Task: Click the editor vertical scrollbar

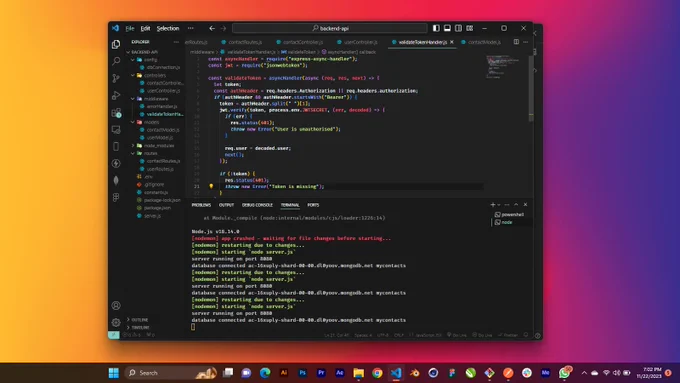Action: [x=531, y=89]
